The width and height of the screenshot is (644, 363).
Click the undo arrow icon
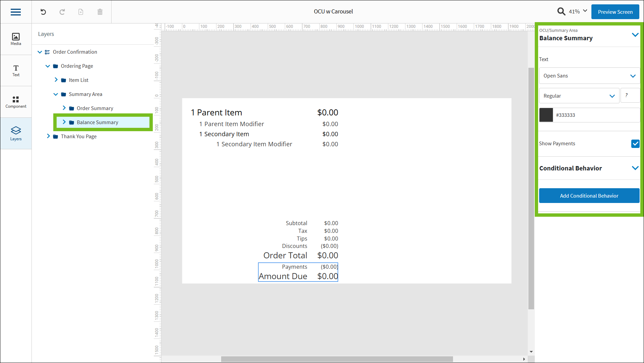point(43,12)
